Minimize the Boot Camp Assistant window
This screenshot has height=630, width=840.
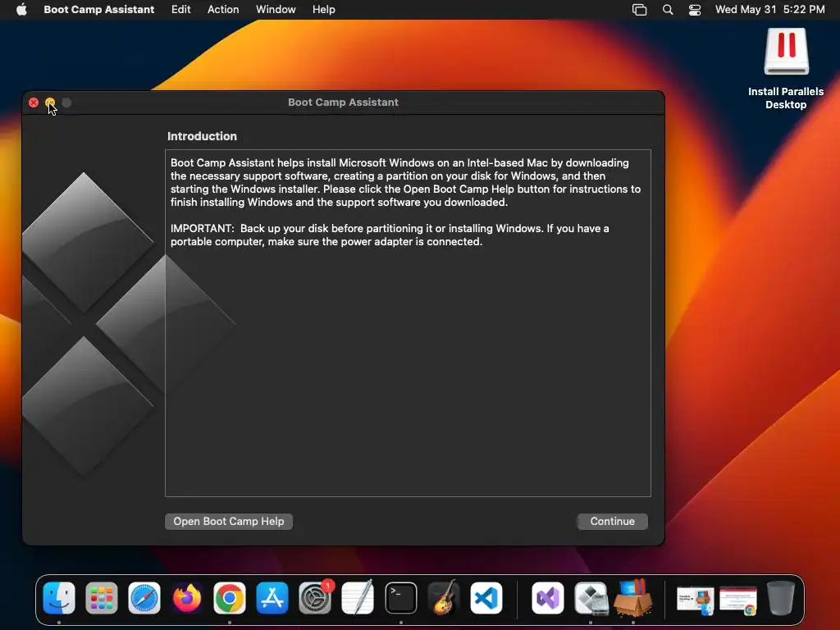click(50, 103)
